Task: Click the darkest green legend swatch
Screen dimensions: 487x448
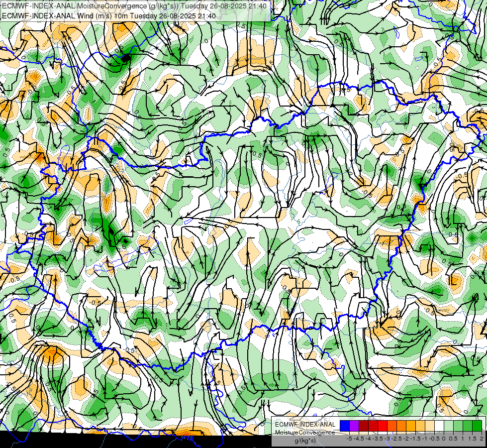Action: click(x=477, y=426)
